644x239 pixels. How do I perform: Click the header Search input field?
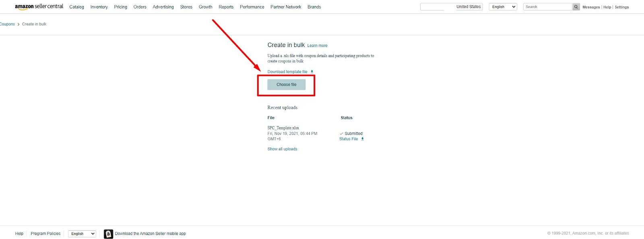point(548,7)
